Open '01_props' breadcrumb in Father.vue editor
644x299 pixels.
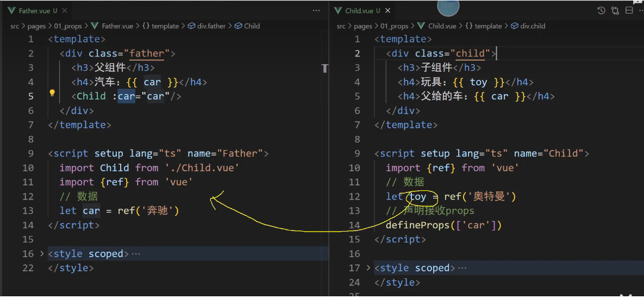coord(68,26)
